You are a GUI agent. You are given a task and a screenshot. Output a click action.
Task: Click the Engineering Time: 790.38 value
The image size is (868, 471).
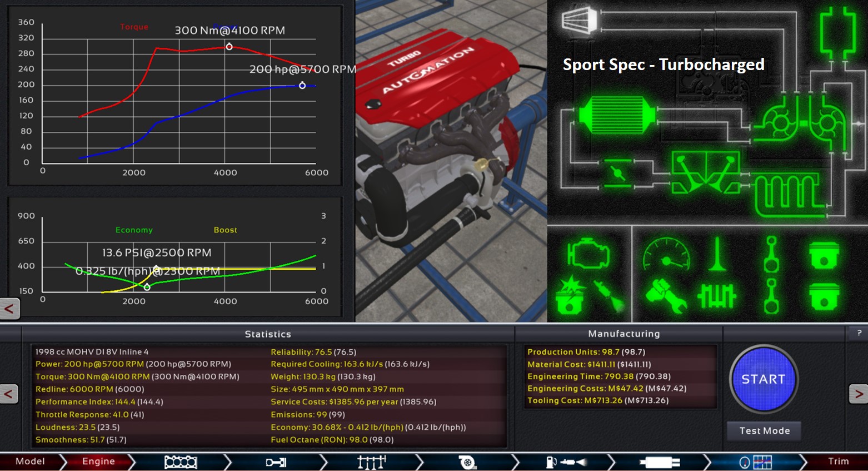(599, 376)
